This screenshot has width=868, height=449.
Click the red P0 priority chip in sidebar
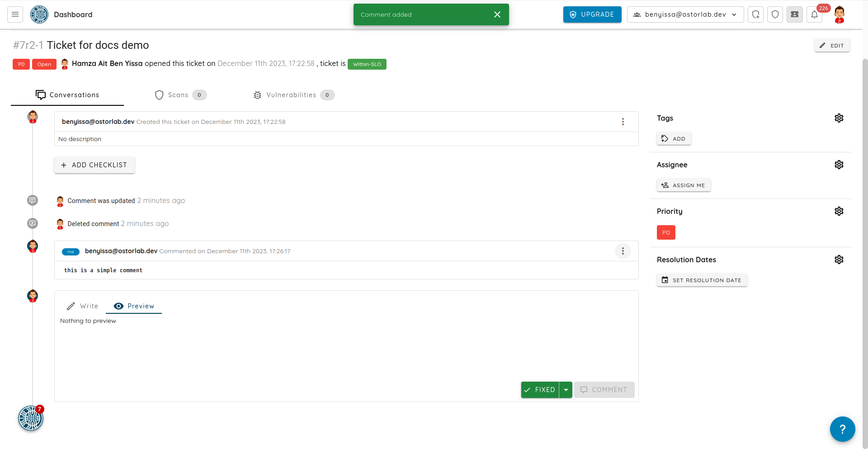coord(666,232)
